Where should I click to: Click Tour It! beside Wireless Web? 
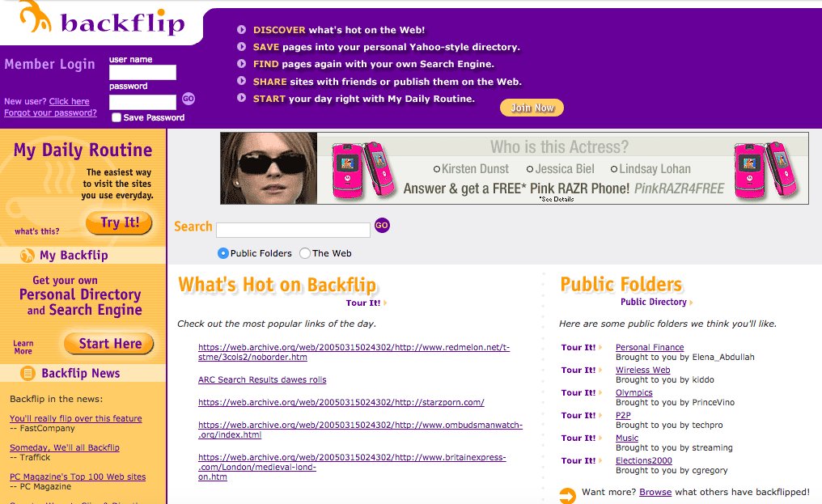(x=578, y=370)
